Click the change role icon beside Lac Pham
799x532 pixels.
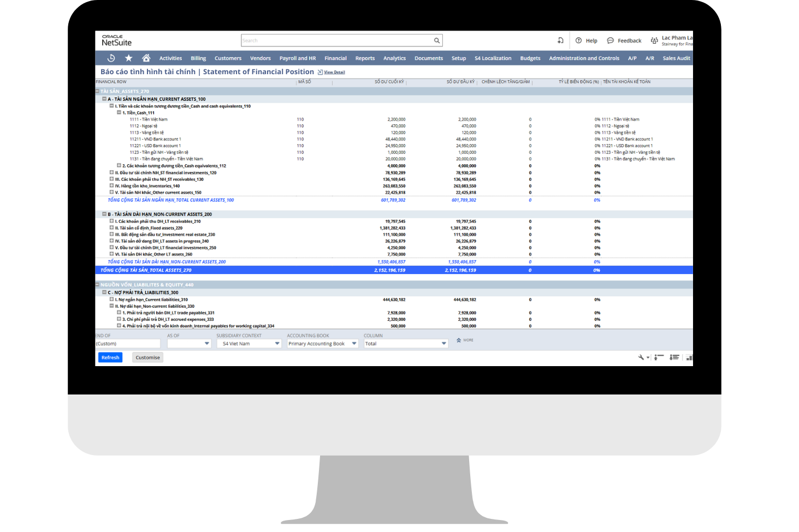654,40
